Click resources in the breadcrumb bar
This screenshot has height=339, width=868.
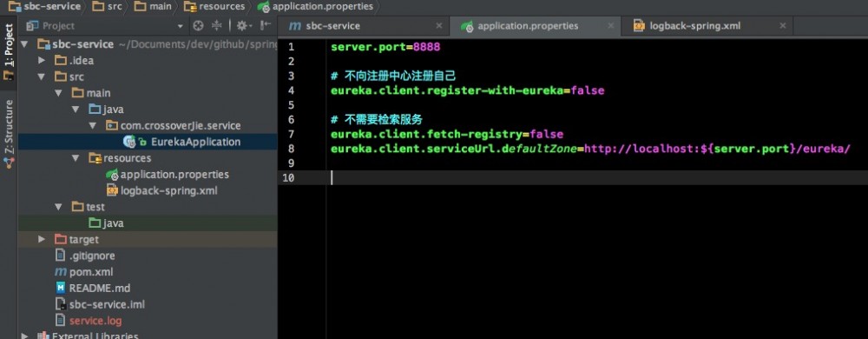pos(215,7)
